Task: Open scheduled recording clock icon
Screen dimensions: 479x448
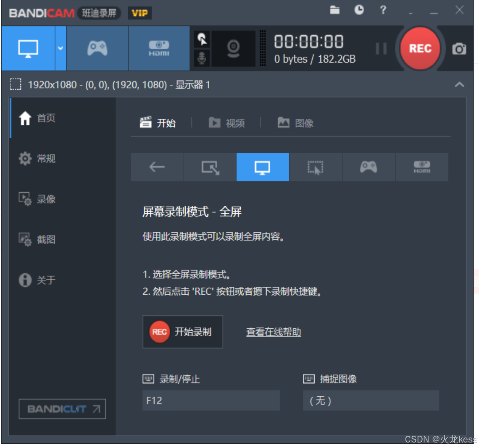Action: (359, 10)
